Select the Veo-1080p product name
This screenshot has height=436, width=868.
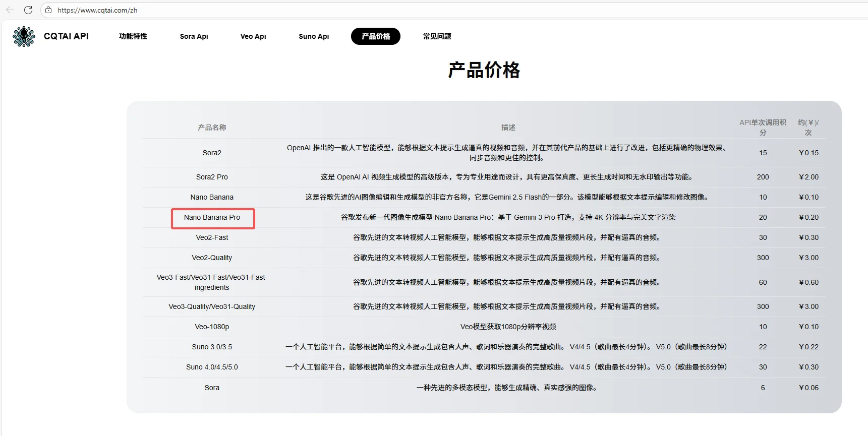tap(212, 327)
